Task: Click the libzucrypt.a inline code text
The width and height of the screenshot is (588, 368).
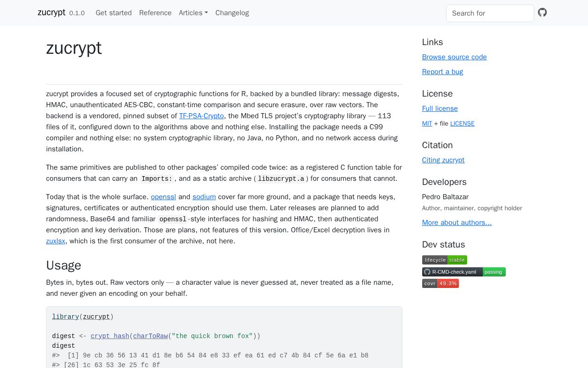Action: point(281,179)
